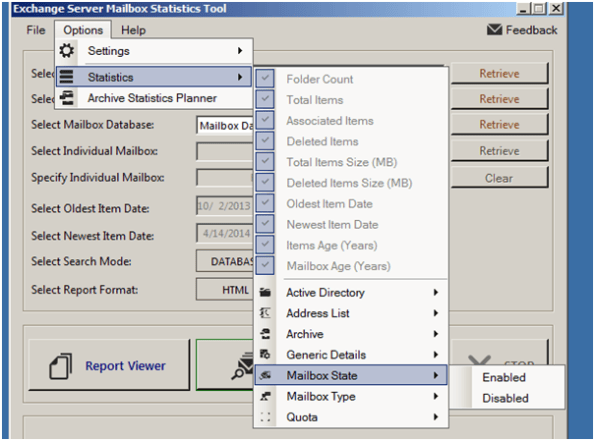Expand the Active Directory submenu arrow
Viewport: 595px width, 441px height.
point(436,292)
